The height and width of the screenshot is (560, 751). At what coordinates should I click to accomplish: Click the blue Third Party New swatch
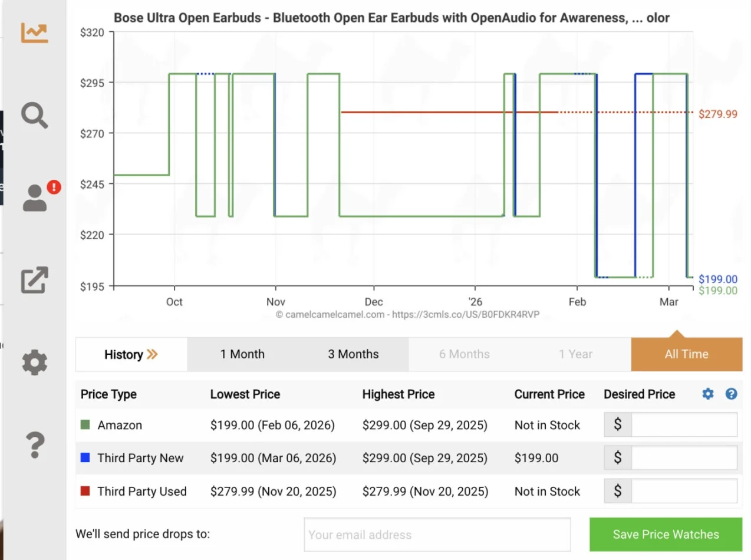(x=85, y=458)
